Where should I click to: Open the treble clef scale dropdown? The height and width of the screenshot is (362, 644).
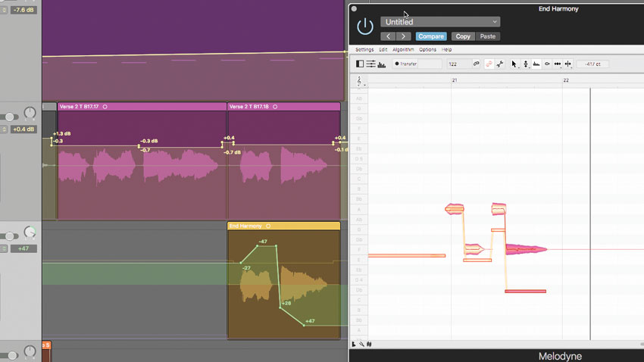(x=360, y=81)
